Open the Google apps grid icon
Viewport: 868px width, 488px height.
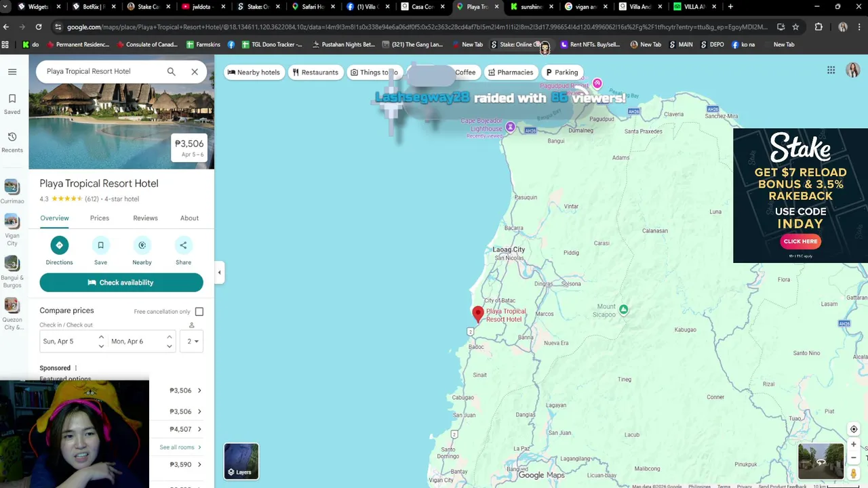pos(831,70)
